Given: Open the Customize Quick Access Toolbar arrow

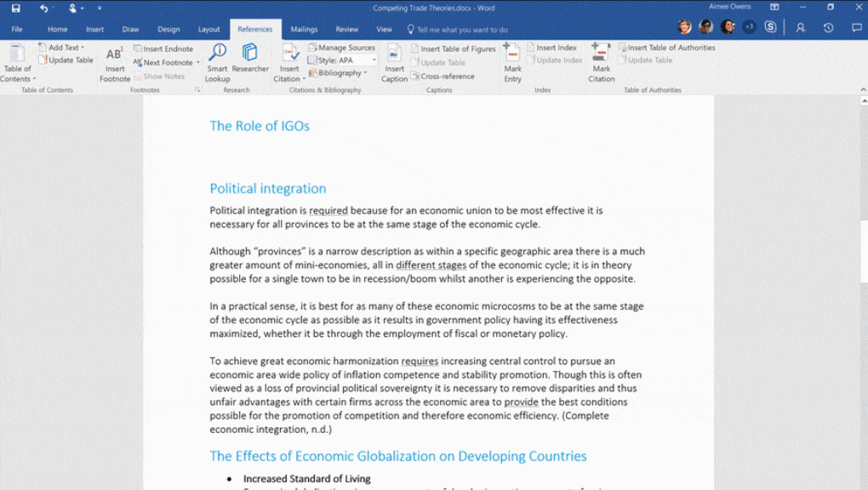Looking at the screenshot, I should [100, 9].
